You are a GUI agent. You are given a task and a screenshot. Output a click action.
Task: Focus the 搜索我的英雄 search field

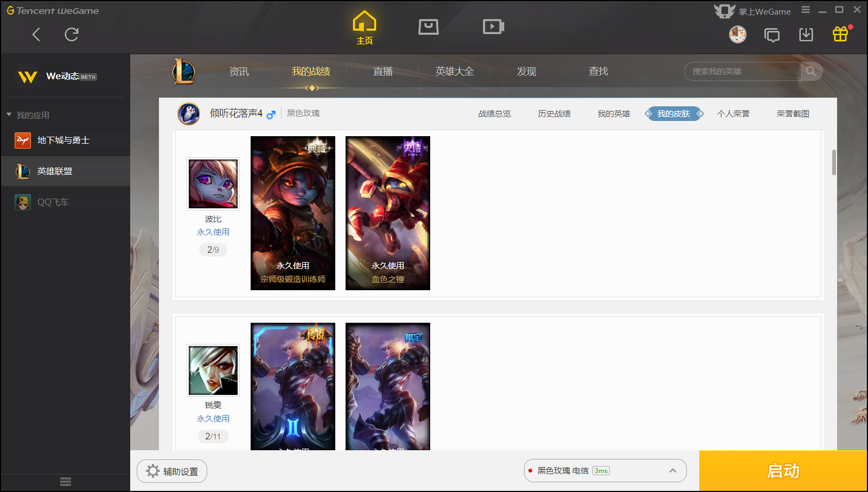(x=742, y=71)
